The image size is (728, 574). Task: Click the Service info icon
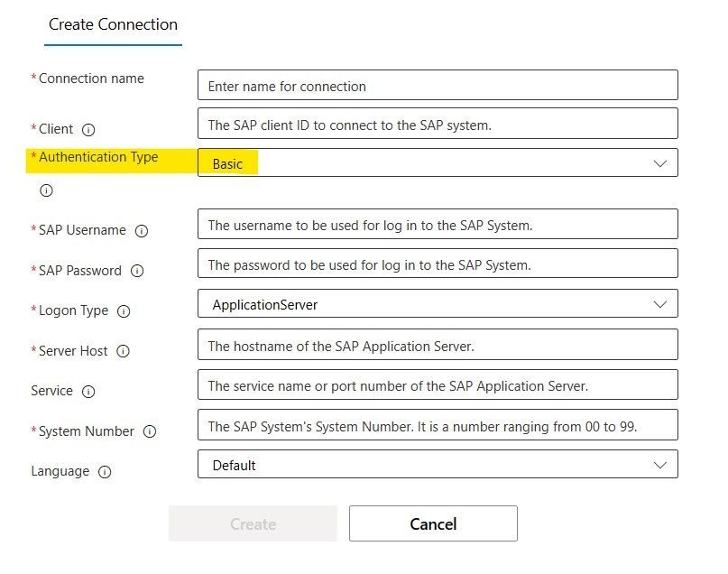pos(88,391)
